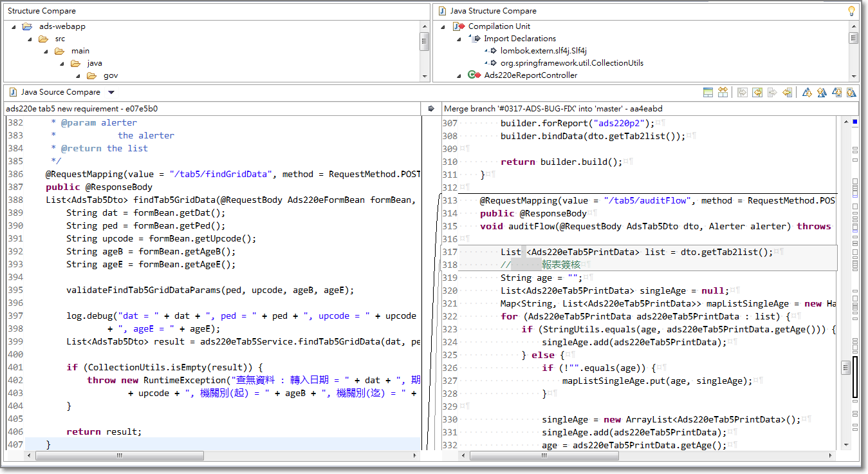Click the Compilation Unit icon

[459, 26]
